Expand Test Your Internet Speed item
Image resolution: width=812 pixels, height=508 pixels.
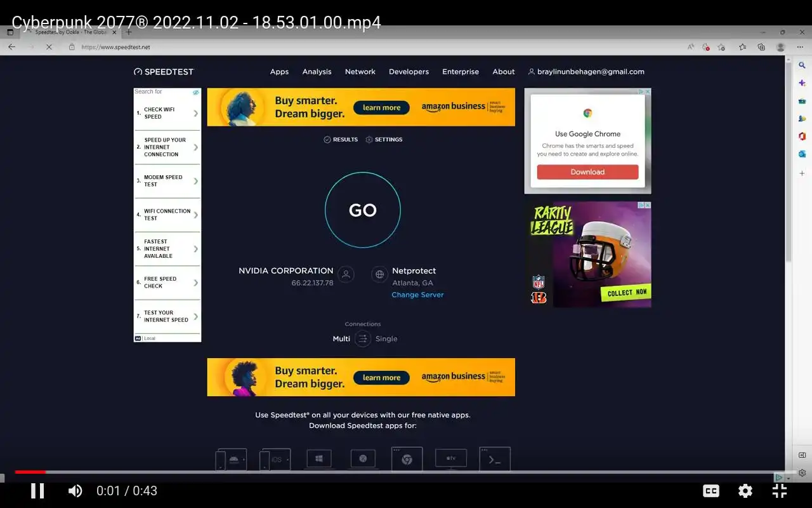[x=167, y=316]
